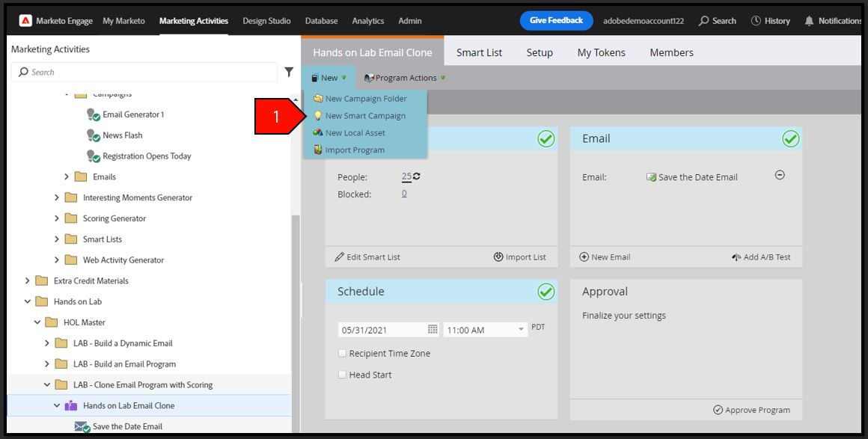
Task: Open the Blocked count 0 link
Action: point(404,194)
